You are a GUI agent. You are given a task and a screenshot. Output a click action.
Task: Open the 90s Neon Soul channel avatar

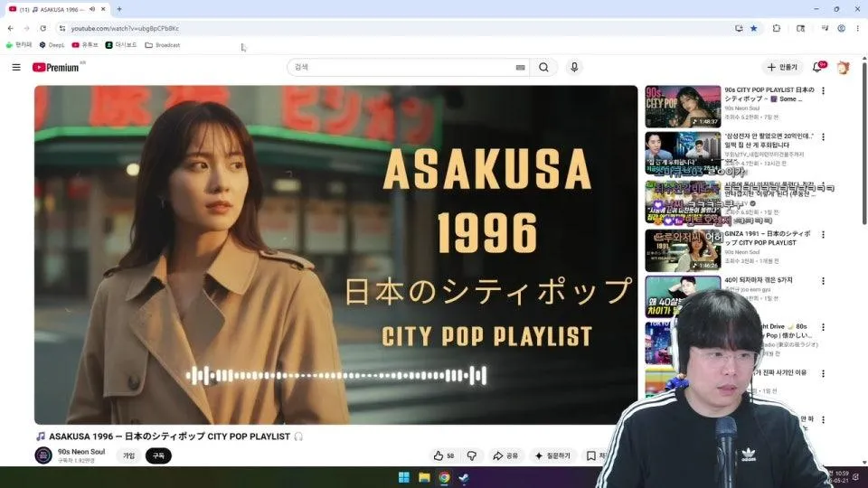click(x=43, y=455)
